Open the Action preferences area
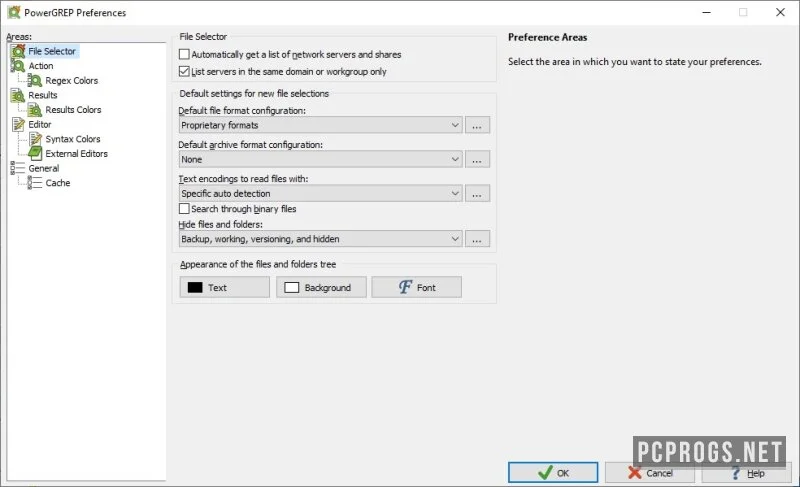 [41, 66]
